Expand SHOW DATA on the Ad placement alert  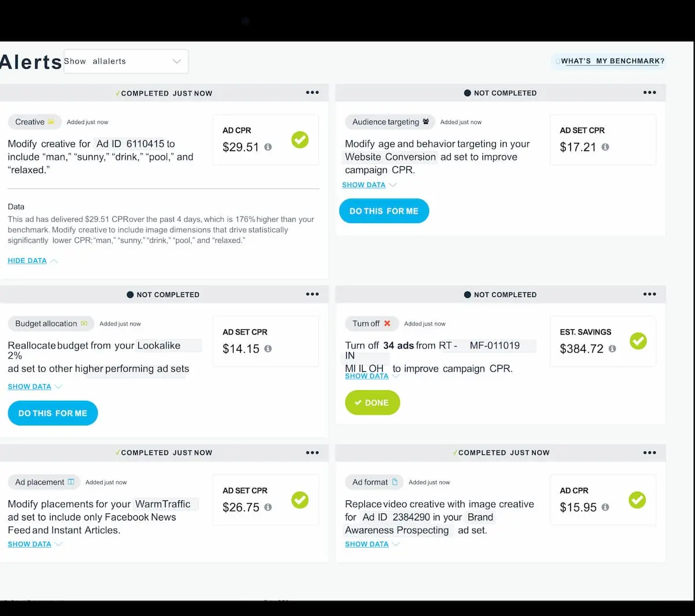coord(35,544)
